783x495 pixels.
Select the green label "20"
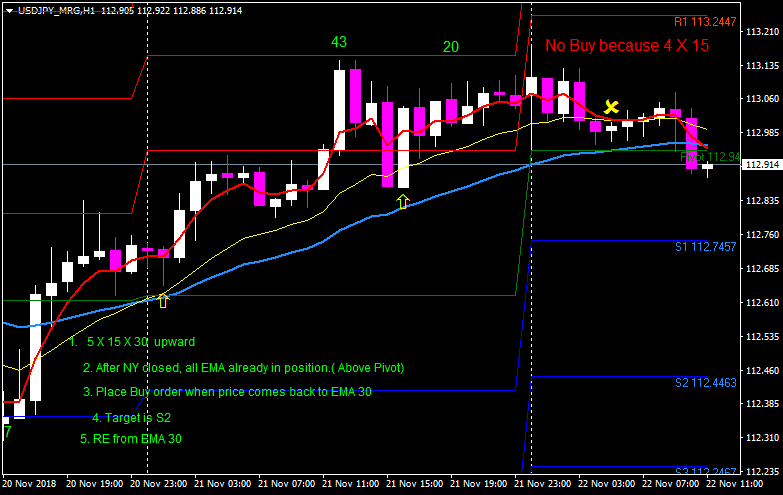pos(450,47)
